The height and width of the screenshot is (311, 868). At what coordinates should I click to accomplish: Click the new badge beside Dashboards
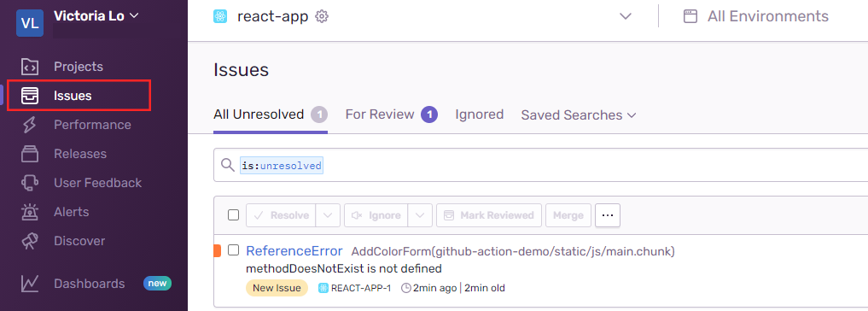click(157, 284)
